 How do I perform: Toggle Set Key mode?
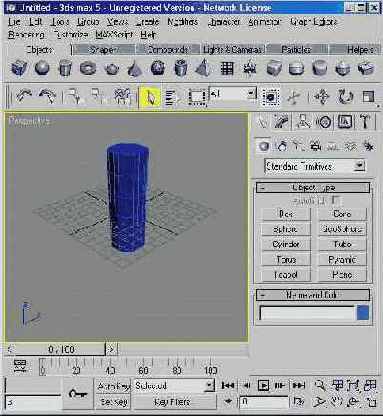click(x=114, y=402)
